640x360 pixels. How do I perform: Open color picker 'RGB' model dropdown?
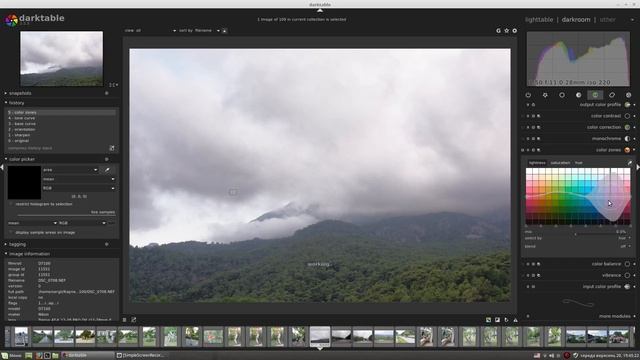click(x=79, y=188)
